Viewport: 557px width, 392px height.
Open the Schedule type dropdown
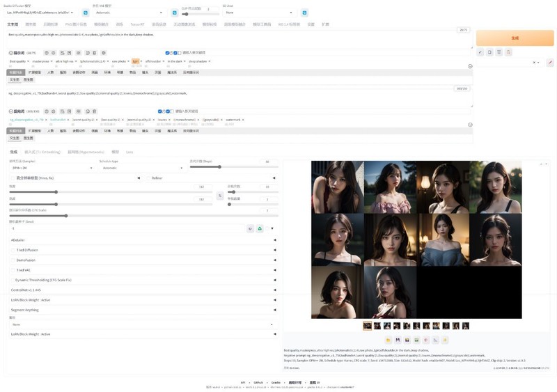tap(141, 168)
